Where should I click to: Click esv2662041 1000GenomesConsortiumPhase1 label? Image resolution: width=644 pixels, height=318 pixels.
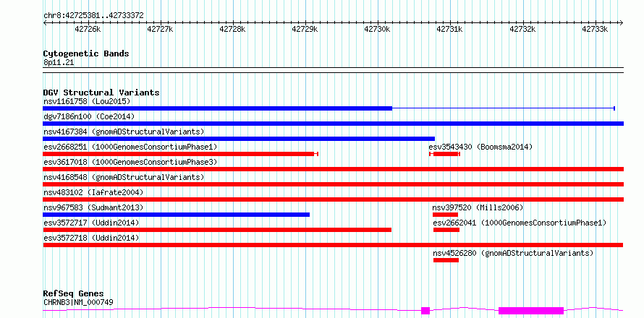520,223
